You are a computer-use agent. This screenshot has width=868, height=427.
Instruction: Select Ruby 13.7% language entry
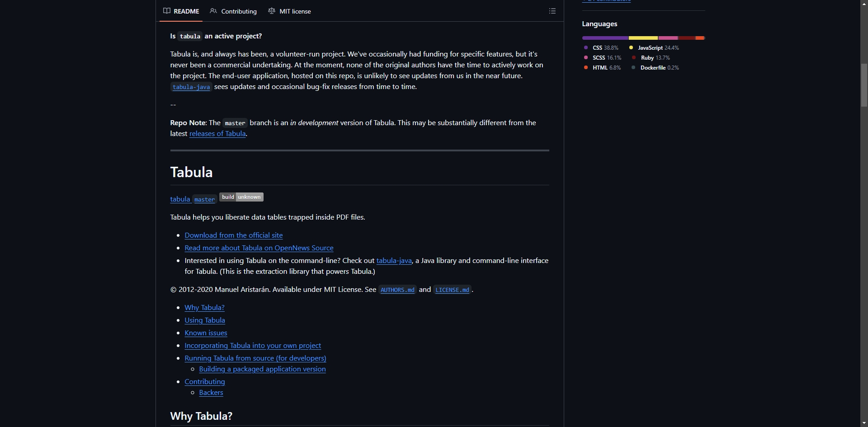[651, 58]
